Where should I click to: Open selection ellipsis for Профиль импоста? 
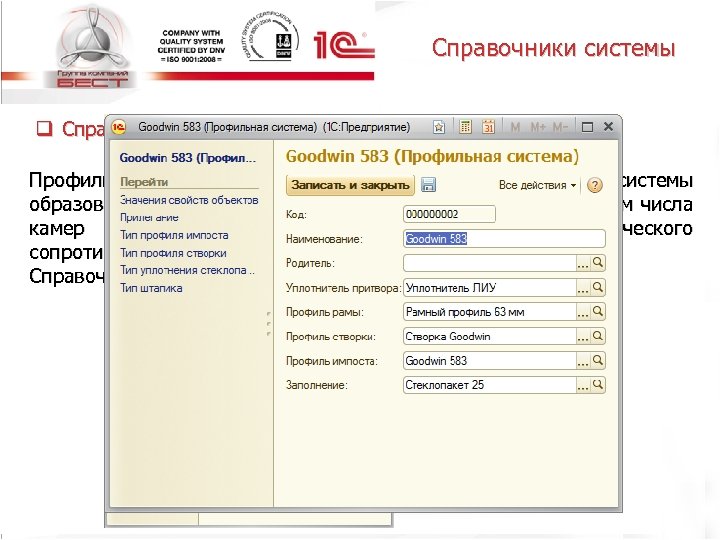583,361
